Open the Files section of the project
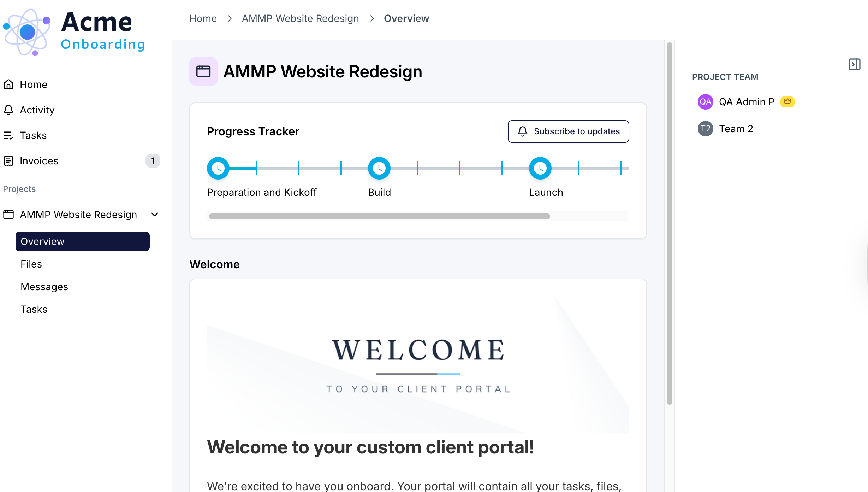This screenshot has height=492, width=868. 31,264
